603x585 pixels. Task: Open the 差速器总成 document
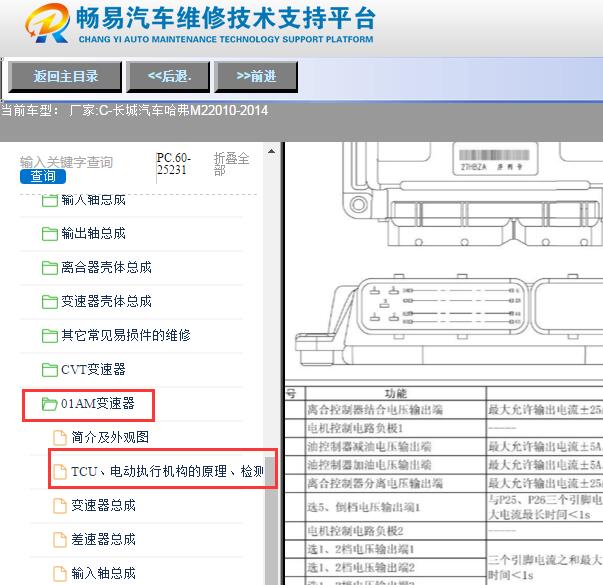pos(103,540)
